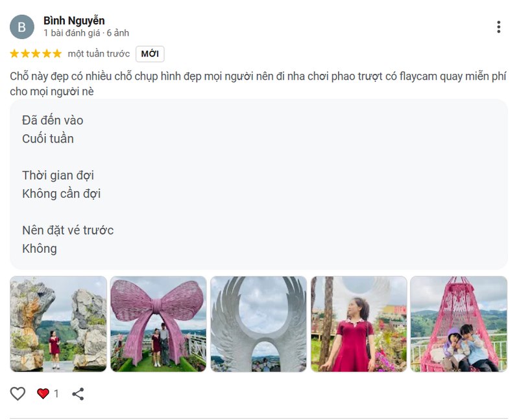Click the 'Đã đến vào' detail label
The height and width of the screenshot is (420, 519).
53,121
